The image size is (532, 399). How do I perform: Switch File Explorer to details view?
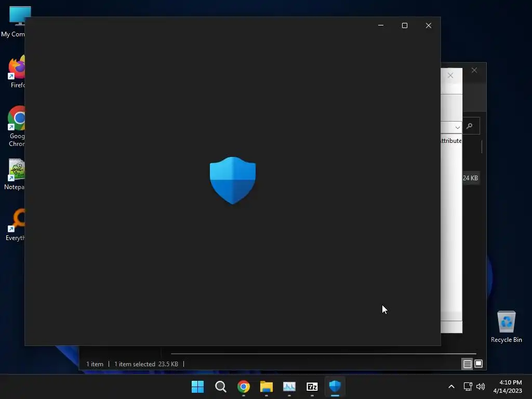[467, 364]
